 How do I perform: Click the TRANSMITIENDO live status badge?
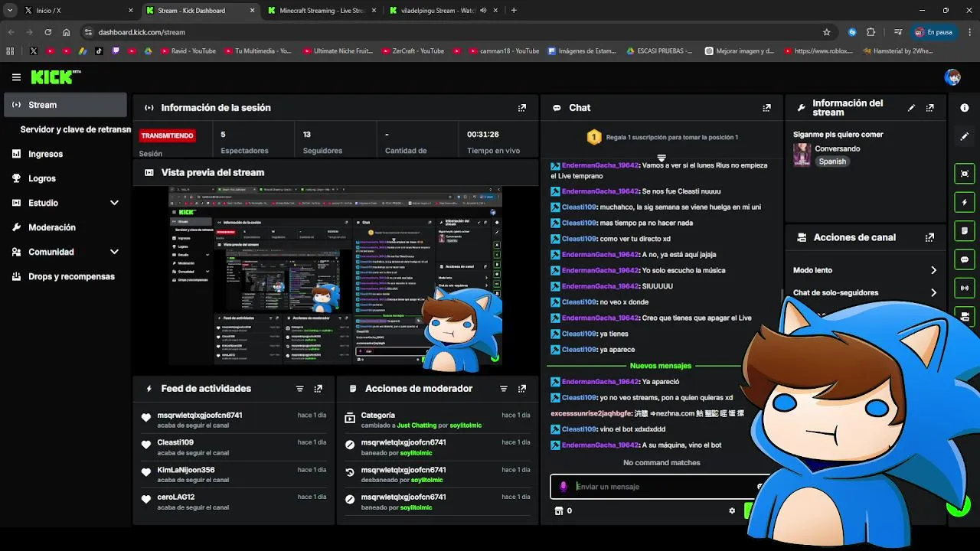pyautogui.click(x=167, y=135)
